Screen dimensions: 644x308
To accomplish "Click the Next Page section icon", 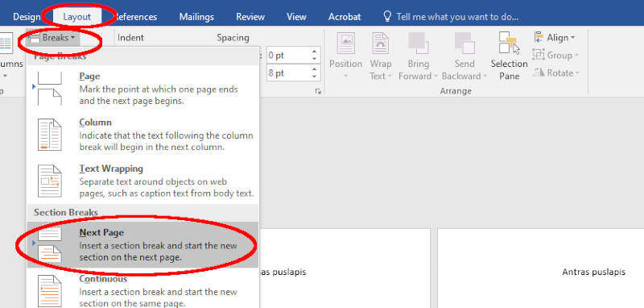I will 50,245.
